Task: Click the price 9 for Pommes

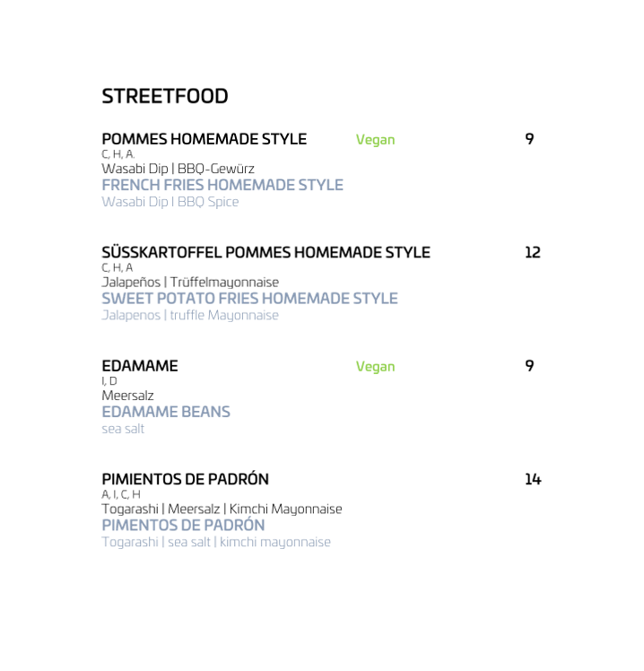Action: pos(529,139)
